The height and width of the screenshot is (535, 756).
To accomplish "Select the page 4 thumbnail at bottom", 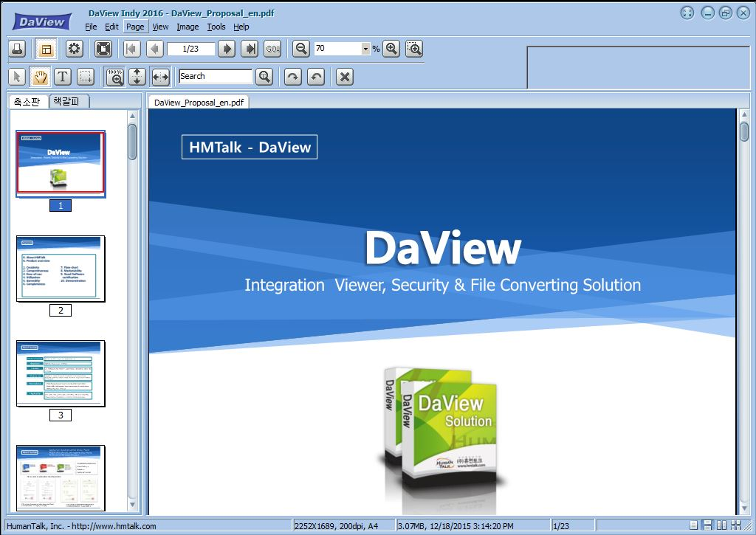I will coord(61,477).
